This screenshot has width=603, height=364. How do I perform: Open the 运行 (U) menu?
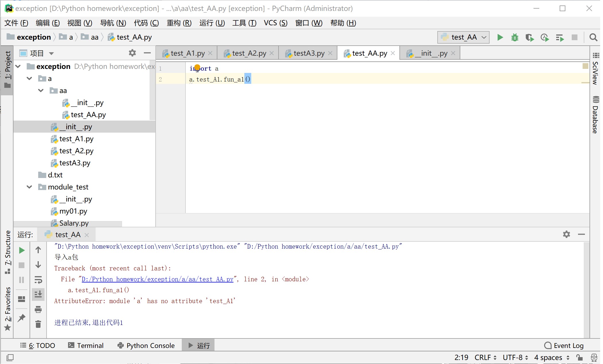[x=212, y=23]
